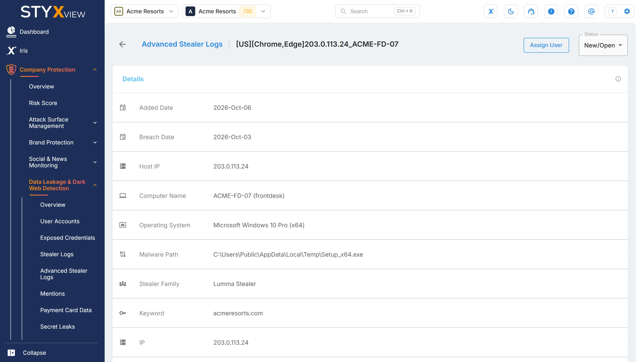Image resolution: width=644 pixels, height=362 pixels.
Task: Open the support headset icon
Action: pyautogui.click(x=531, y=11)
